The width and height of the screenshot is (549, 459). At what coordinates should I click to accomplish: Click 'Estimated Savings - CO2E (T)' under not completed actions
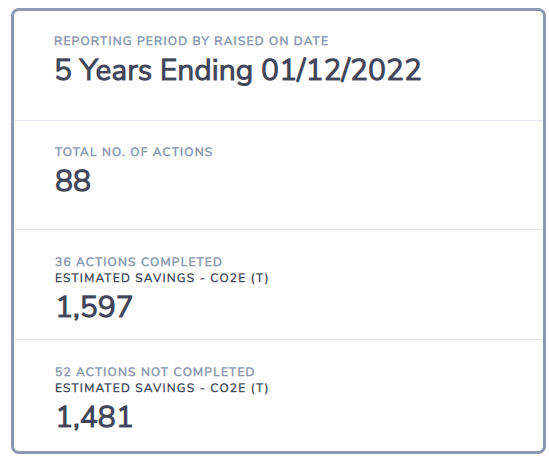point(162,388)
